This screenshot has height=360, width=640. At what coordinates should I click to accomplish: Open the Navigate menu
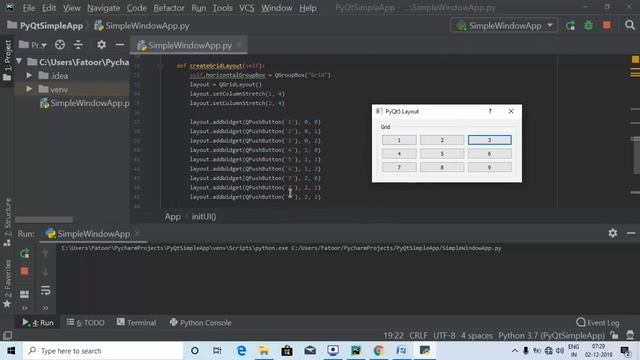click(x=103, y=8)
